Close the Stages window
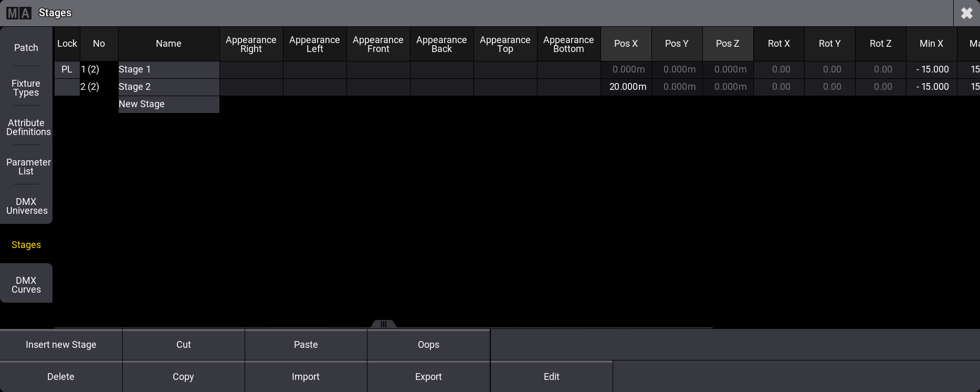 (x=966, y=13)
